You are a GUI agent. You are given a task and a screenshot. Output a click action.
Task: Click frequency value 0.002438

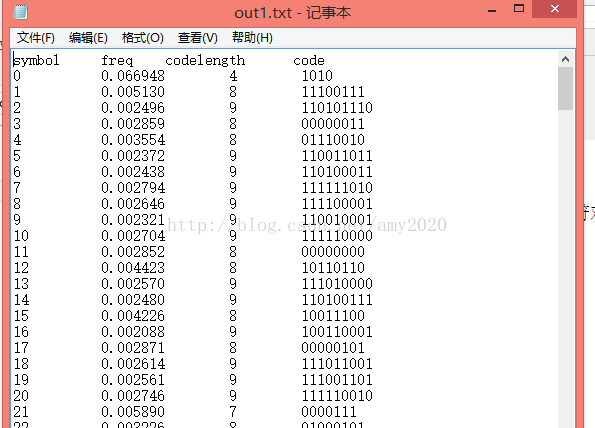click(x=133, y=172)
